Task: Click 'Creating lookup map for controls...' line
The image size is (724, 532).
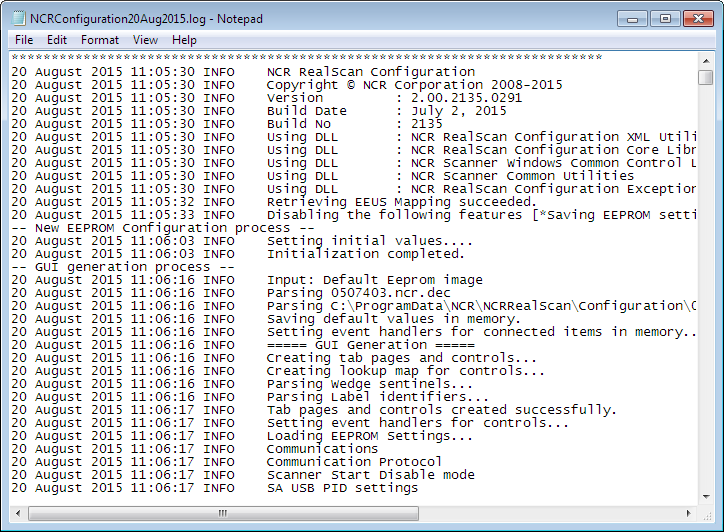Action: coord(405,371)
